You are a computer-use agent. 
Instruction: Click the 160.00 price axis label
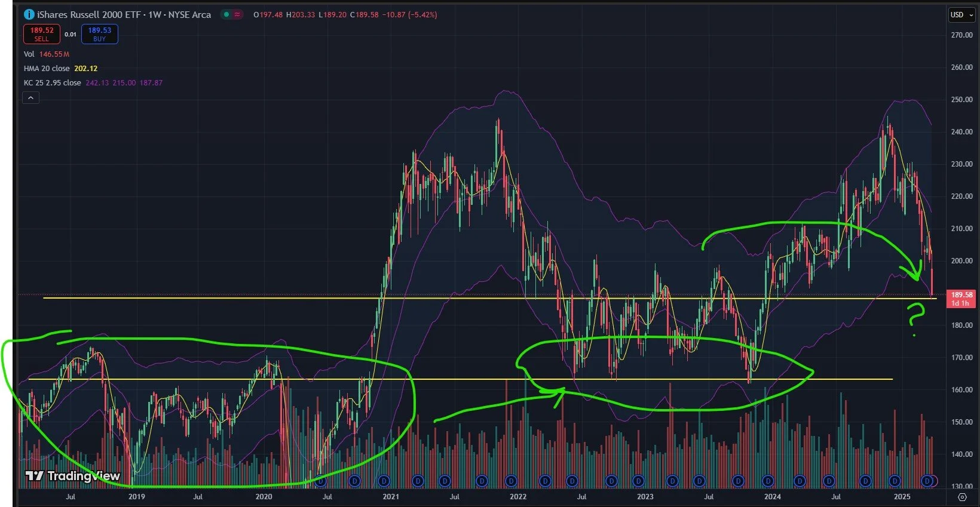coord(961,390)
